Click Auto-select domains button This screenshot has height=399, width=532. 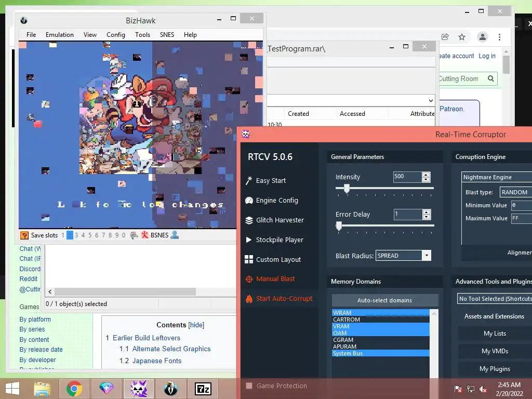click(385, 300)
